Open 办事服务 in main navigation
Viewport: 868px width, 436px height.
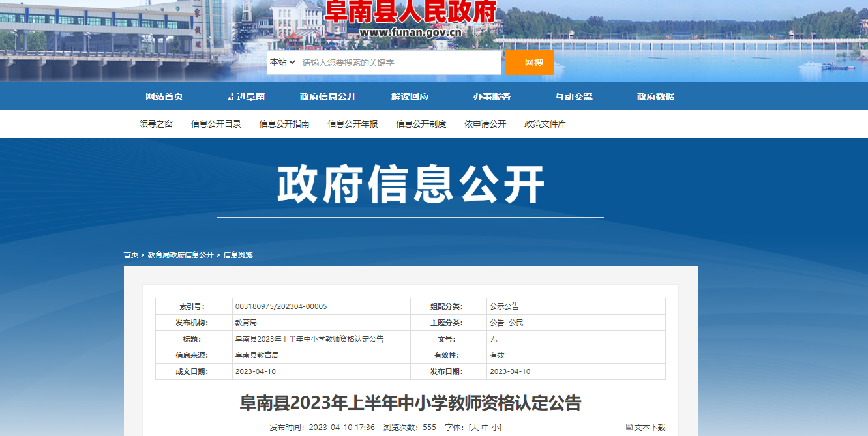492,96
